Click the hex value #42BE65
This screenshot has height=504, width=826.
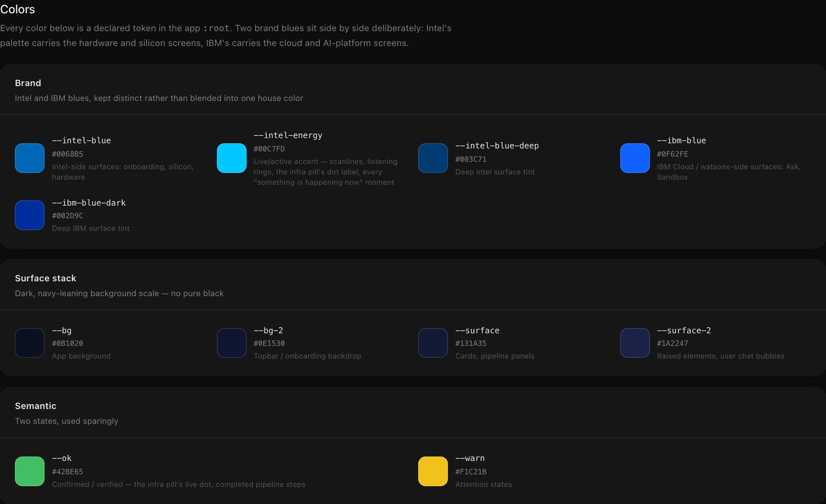tap(68, 471)
